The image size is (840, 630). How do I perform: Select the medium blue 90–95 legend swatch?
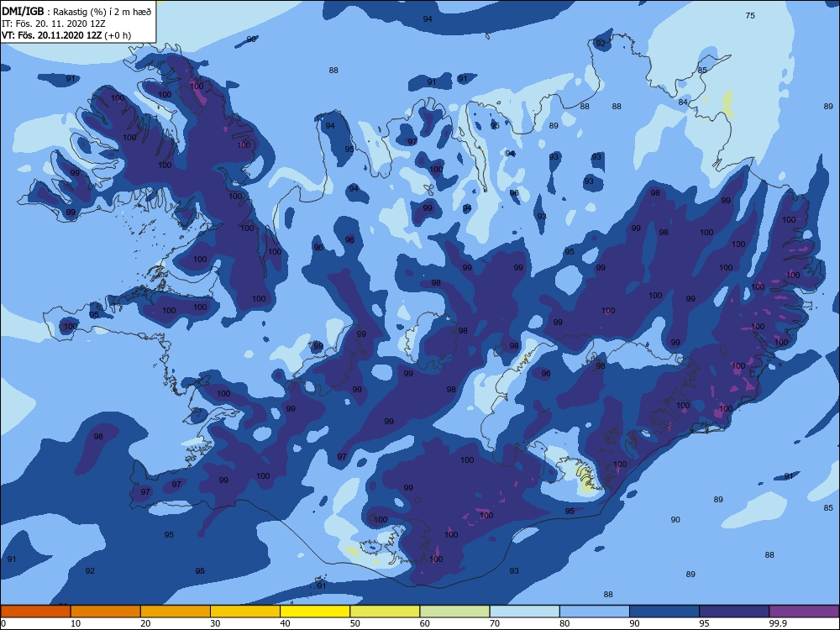click(x=664, y=612)
